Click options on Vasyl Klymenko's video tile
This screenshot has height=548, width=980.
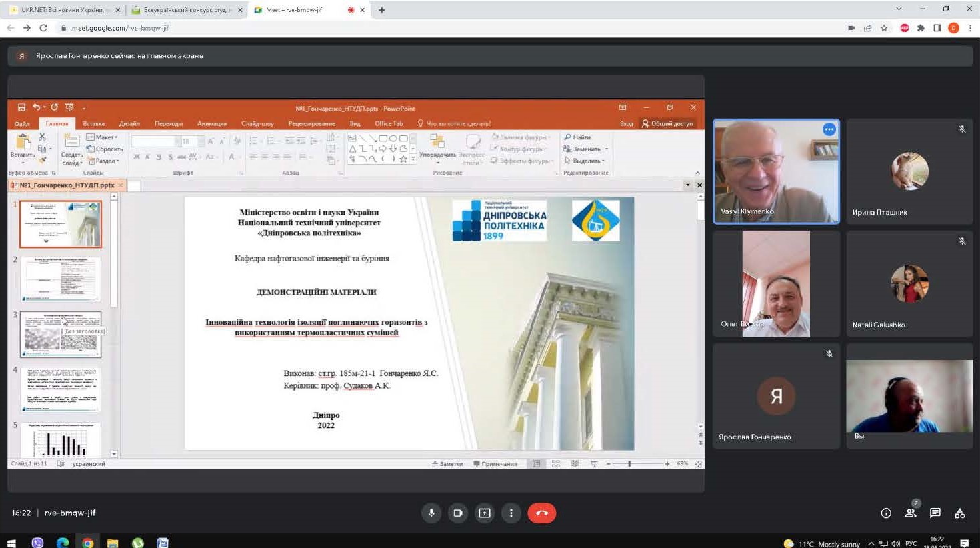829,129
